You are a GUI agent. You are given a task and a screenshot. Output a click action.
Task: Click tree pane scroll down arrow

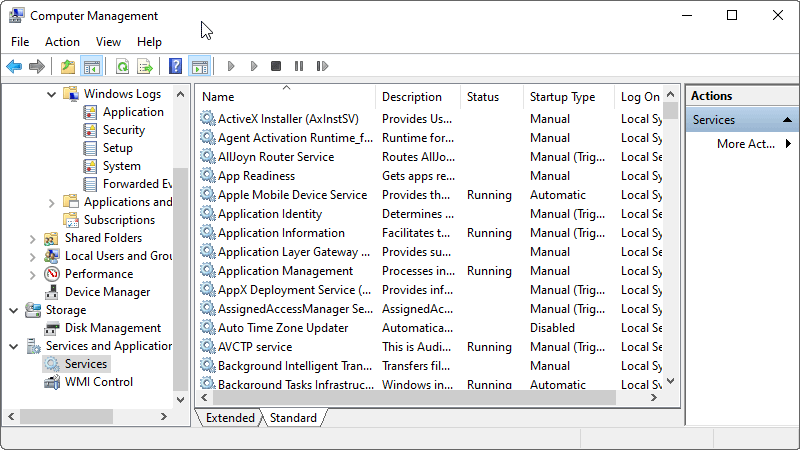[x=180, y=400]
